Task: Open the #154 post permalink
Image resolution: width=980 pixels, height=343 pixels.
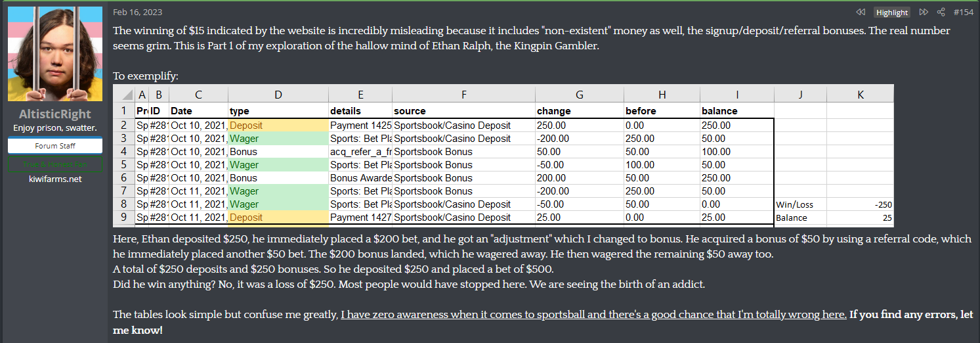Action: 963,12
